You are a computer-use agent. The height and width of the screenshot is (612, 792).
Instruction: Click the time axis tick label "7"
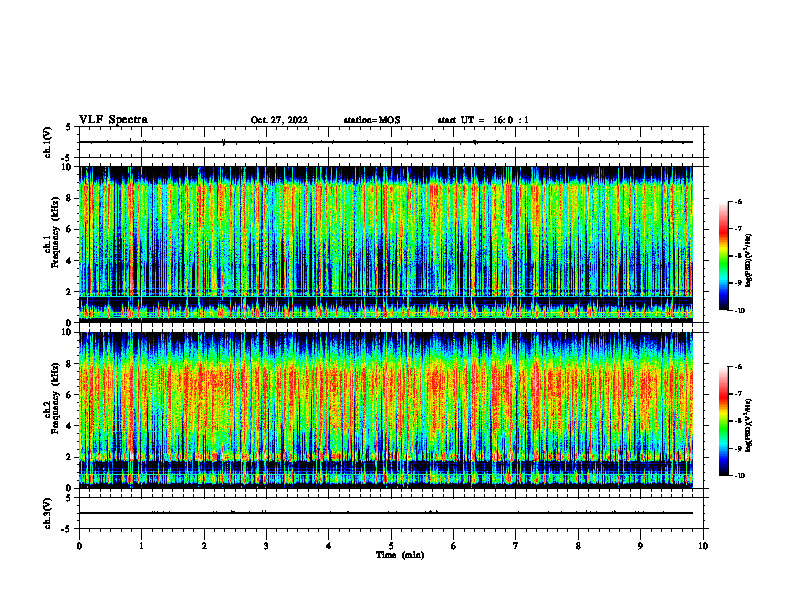point(516,546)
